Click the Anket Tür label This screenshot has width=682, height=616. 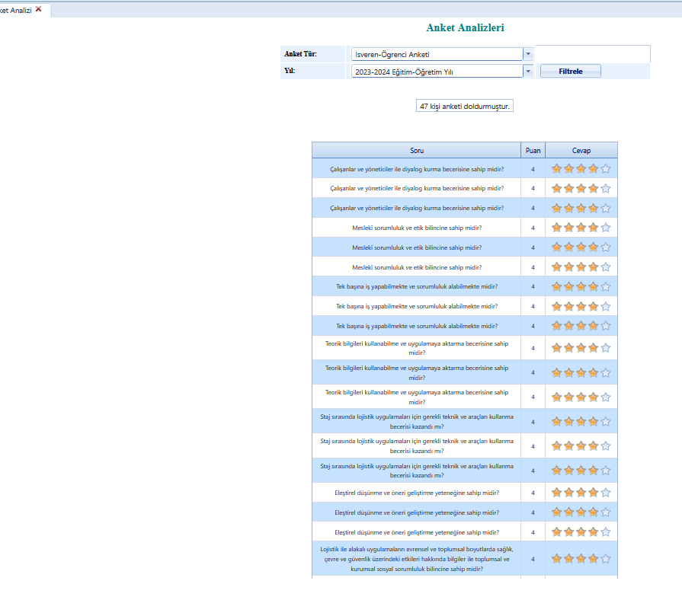click(x=300, y=54)
